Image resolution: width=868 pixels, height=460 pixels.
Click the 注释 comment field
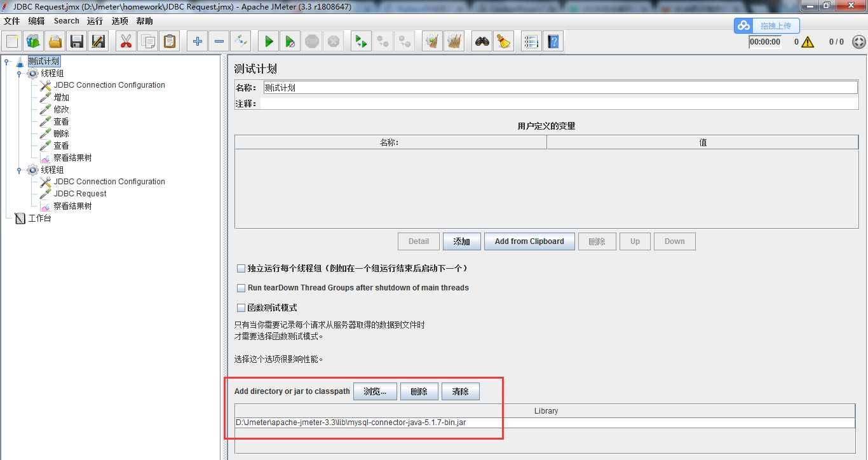(x=559, y=103)
